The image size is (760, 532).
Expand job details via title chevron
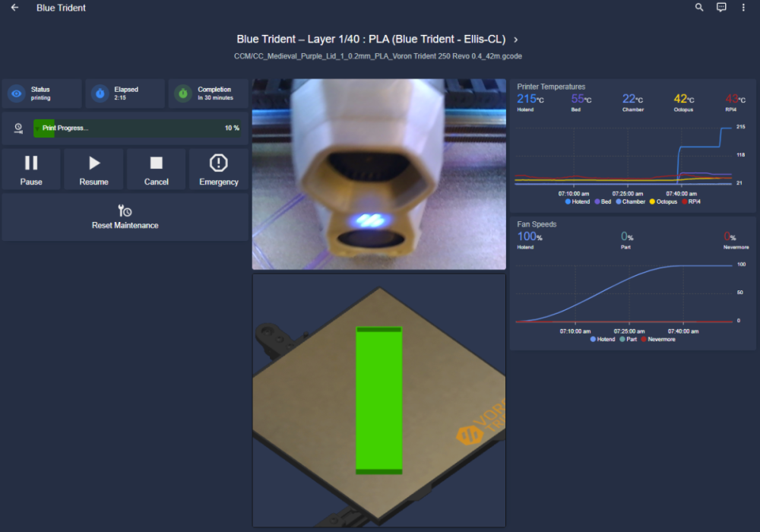click(x=516, y=40)
